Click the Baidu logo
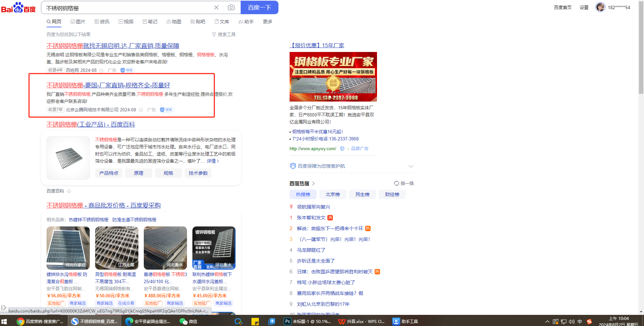This screenshot has width=644, height=326. tap(19, 7)
